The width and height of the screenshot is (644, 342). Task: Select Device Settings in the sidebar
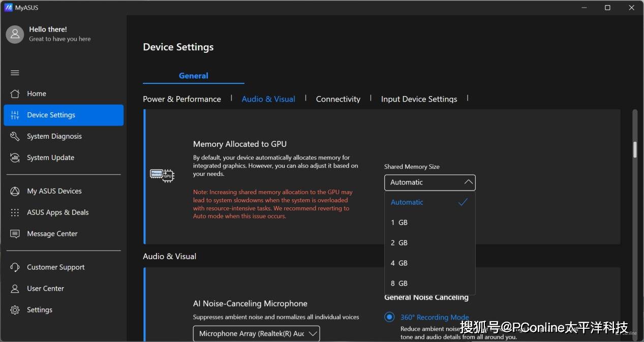(x=64, y=115)
